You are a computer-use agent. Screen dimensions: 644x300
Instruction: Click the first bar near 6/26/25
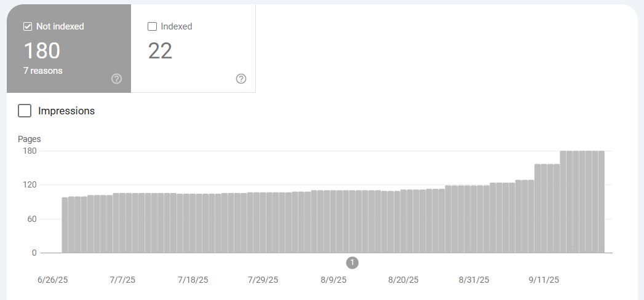(65, 225)
